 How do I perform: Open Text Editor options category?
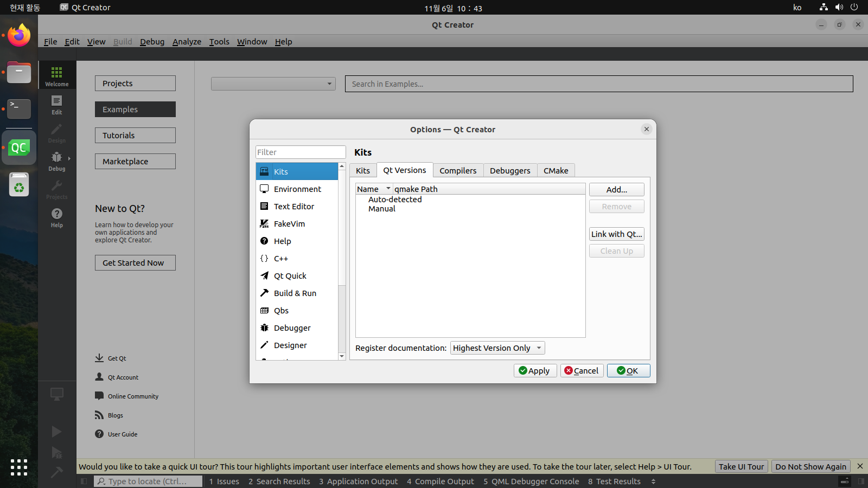point(297,206)
